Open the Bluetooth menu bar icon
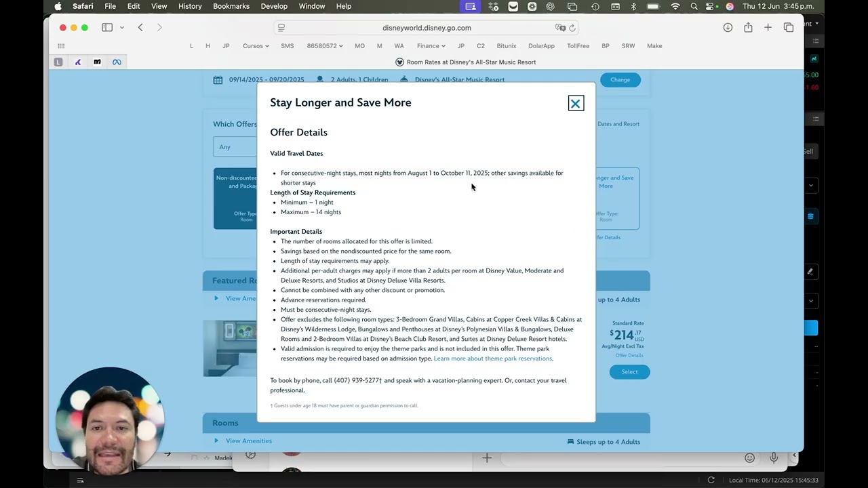The image size is (868, 488). 633,7
